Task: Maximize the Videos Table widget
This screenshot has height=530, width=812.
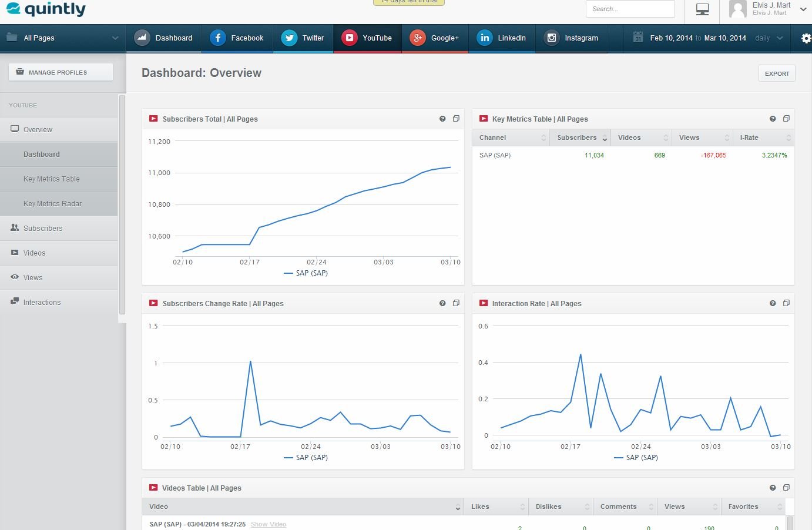Action: [786, 488]
